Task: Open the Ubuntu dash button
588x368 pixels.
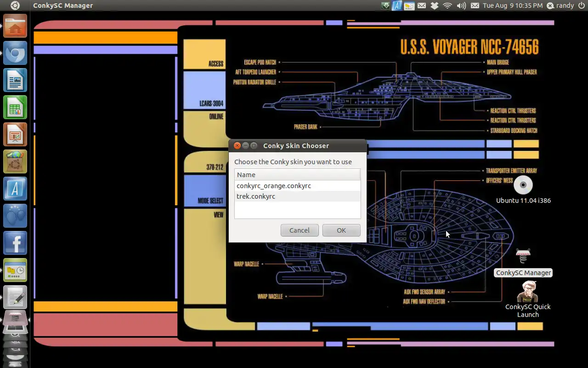Action: [x=15, y=6]
